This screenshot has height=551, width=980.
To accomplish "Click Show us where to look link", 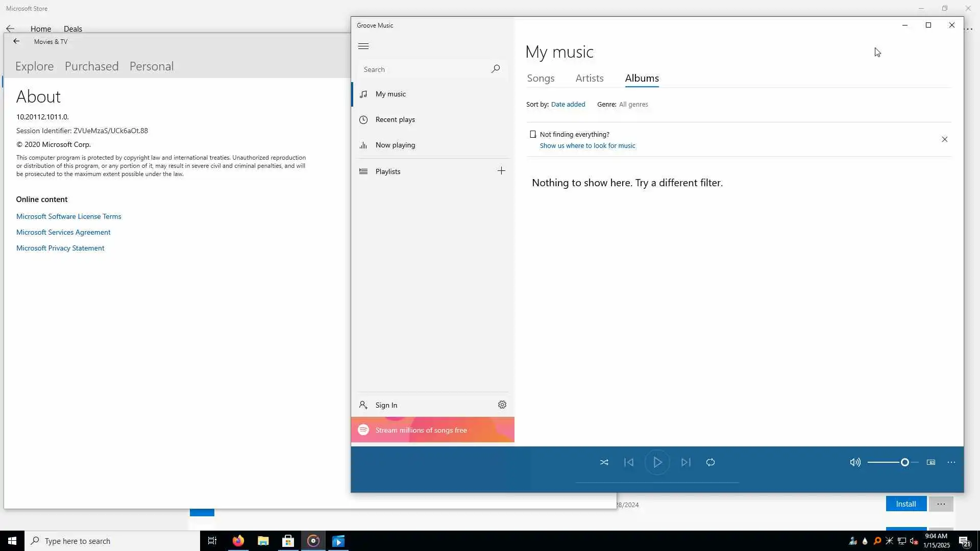I will click(587, 145).
